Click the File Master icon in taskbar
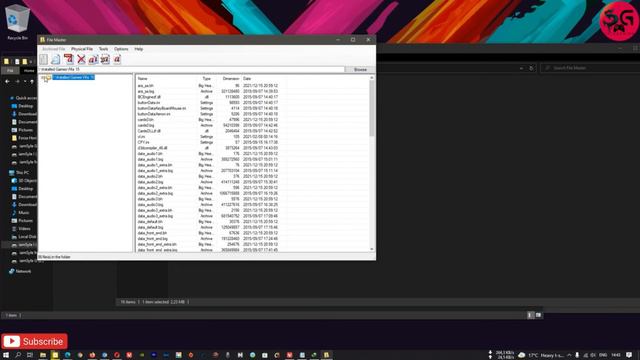Viewport: 640px width, 360px height. coord(326,355)
